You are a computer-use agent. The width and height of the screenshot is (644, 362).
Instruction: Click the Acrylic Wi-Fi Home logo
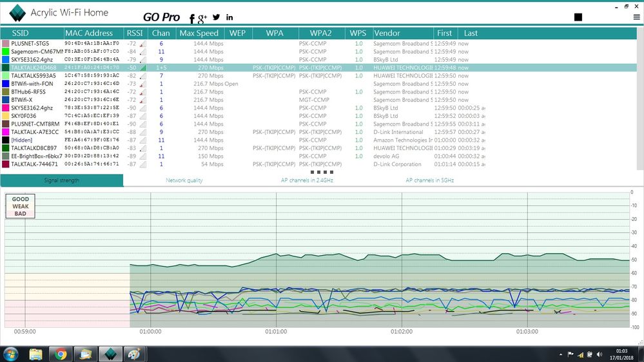point(17,13)
